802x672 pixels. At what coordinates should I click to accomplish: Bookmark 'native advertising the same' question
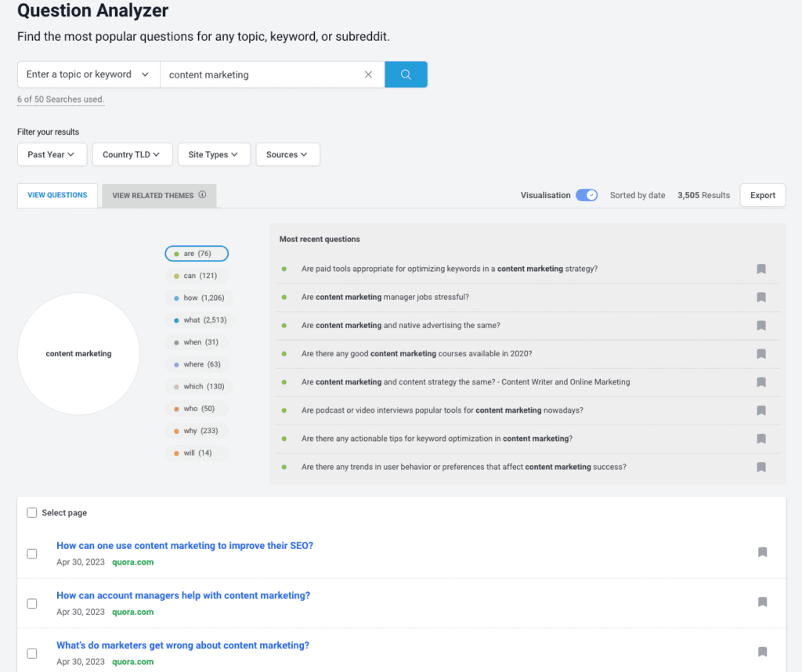pos(761,326)
